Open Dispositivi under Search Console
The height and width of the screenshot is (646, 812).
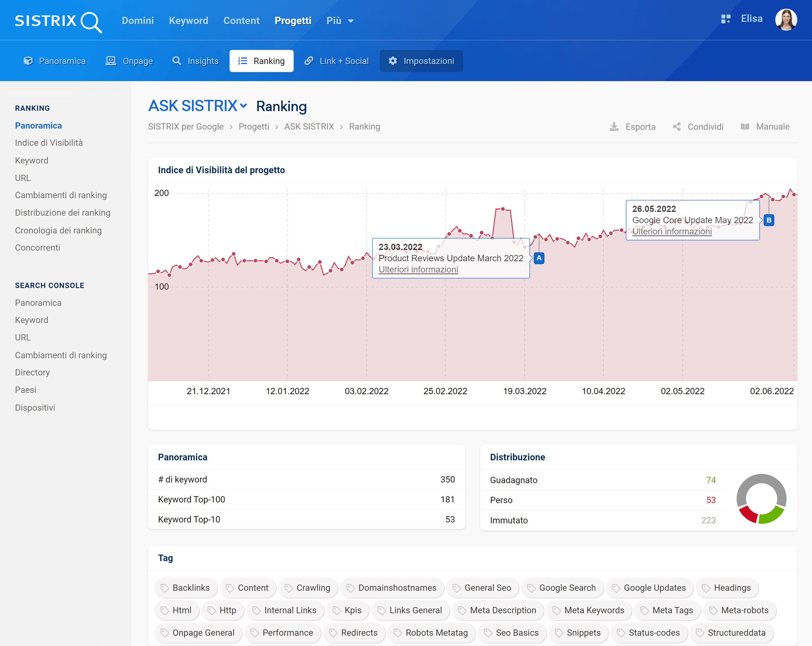tap(35, 408)
